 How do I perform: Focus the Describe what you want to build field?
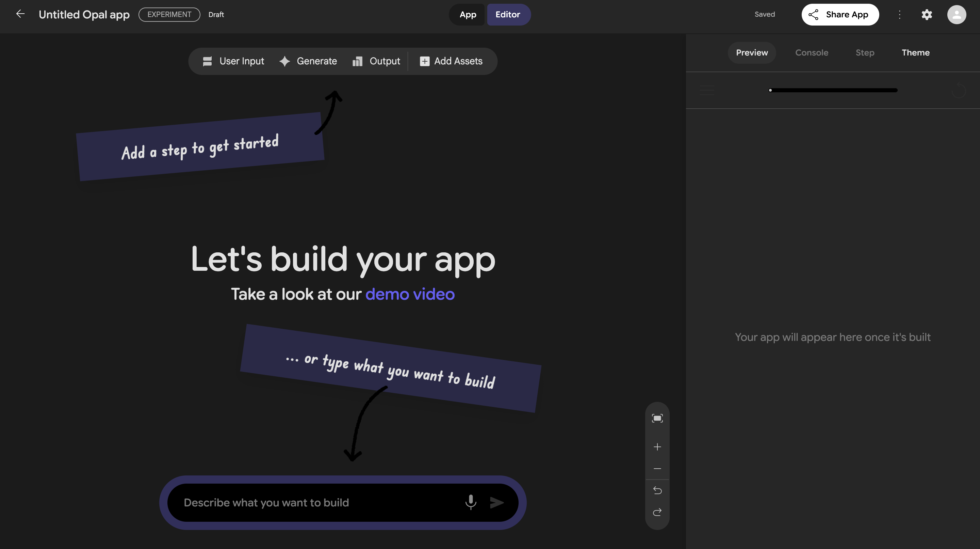pos(320,503)
